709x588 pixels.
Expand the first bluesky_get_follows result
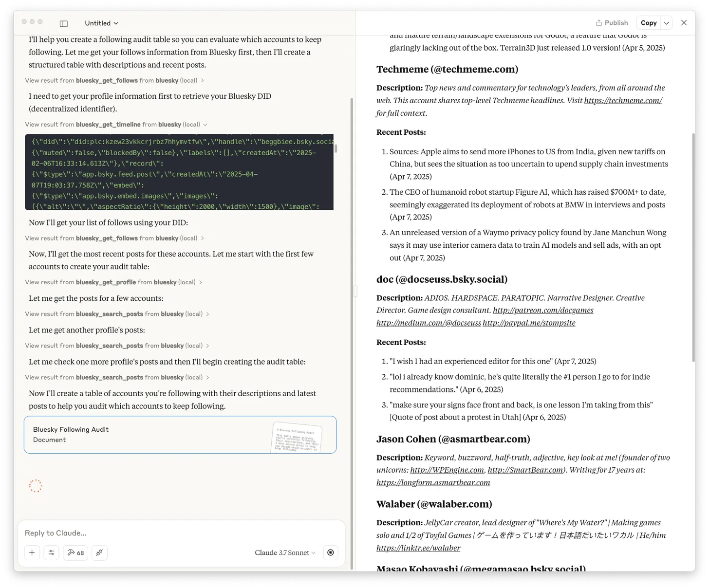click(114, 80)
